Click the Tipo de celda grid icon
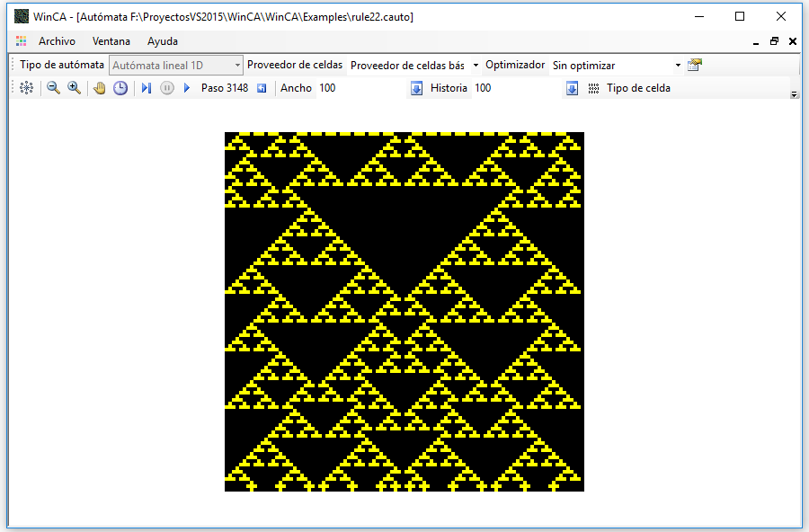The height and width of the screenshot is (532, 809). (593, 88)
